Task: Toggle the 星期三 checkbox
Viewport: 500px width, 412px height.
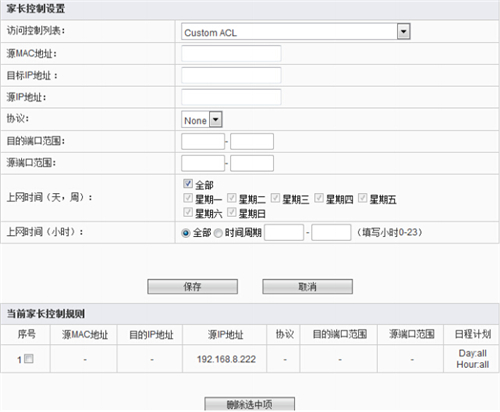Action: point(275,198)
